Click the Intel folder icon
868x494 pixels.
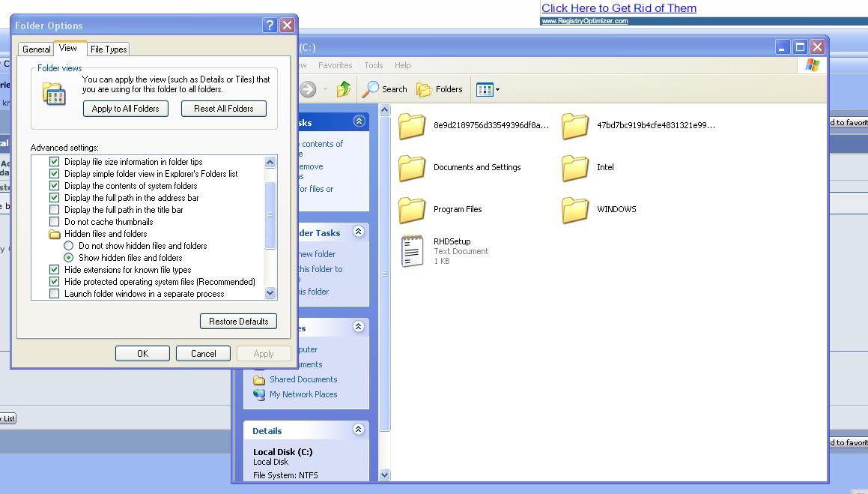pos(575,168)
